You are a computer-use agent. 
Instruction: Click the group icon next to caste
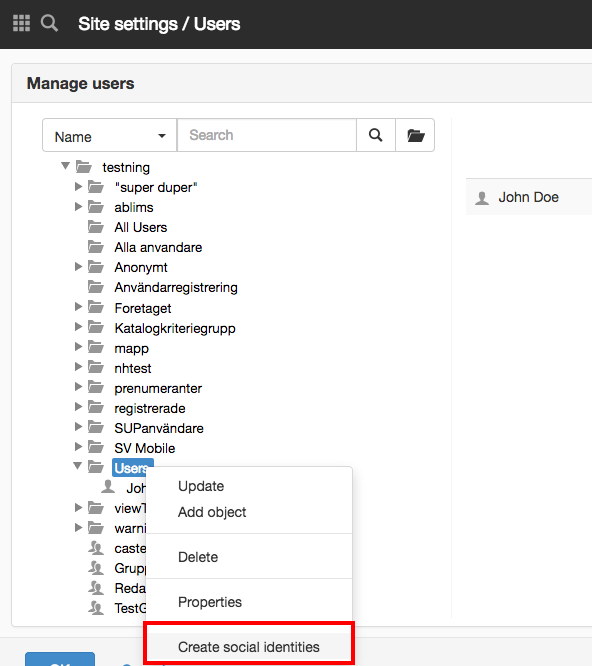[96, 548]
